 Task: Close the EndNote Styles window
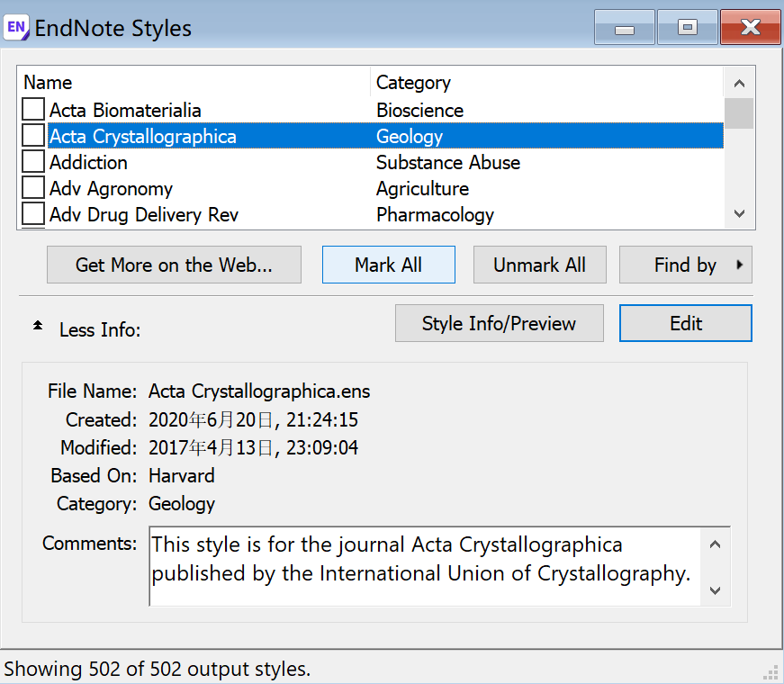point(751,28)
